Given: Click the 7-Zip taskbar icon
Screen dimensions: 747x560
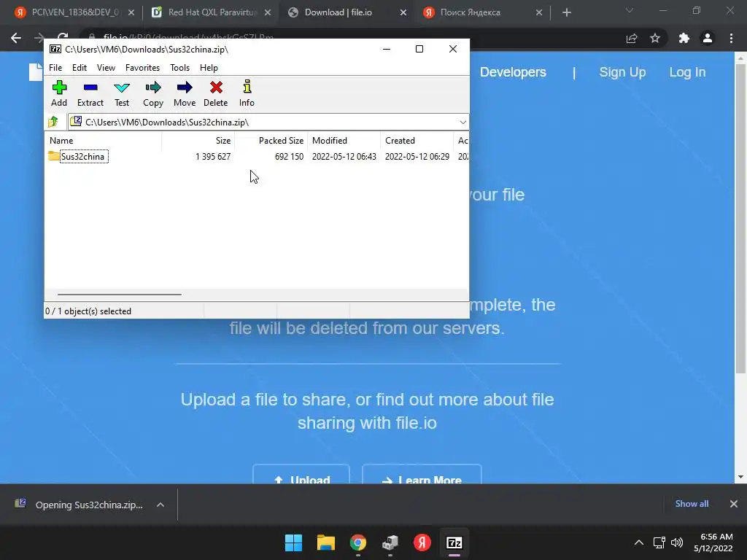Looking at the screenshot, I should coord(454,542).
